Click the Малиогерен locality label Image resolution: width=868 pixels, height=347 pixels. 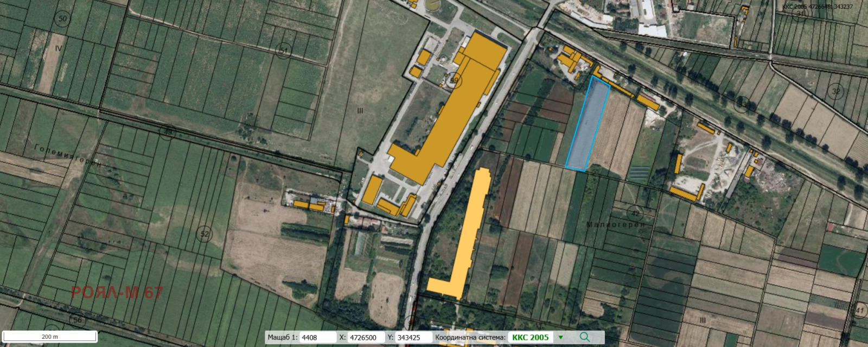tap(616, 224)
